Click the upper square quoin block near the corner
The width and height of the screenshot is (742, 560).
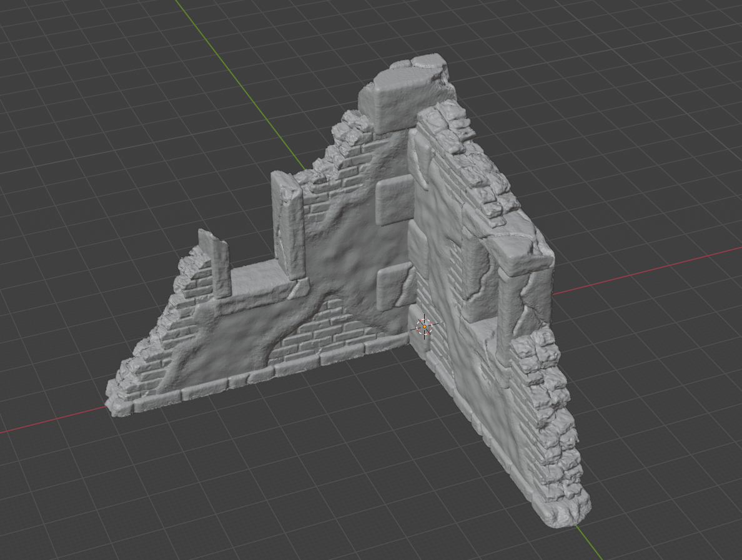pos(395,200)
